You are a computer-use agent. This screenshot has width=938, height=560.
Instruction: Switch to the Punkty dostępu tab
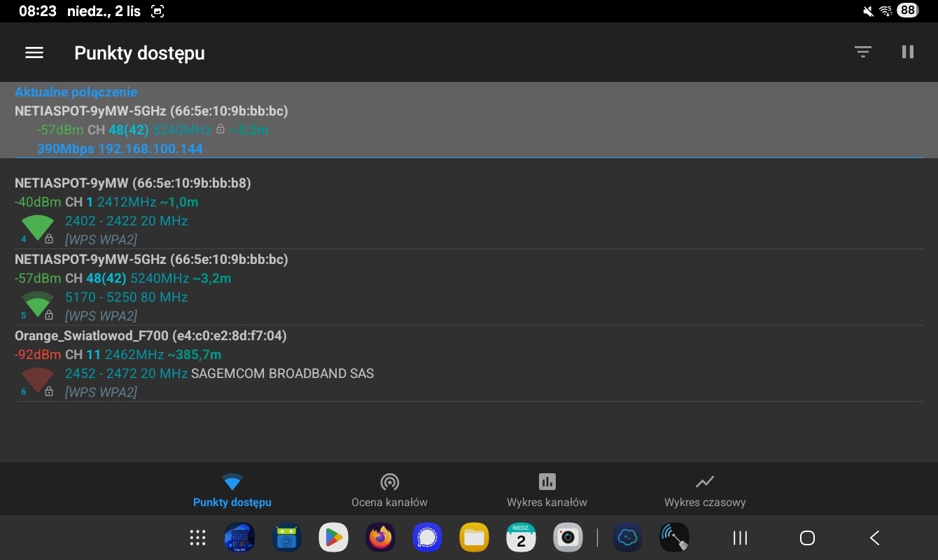[x=232, y=490]
